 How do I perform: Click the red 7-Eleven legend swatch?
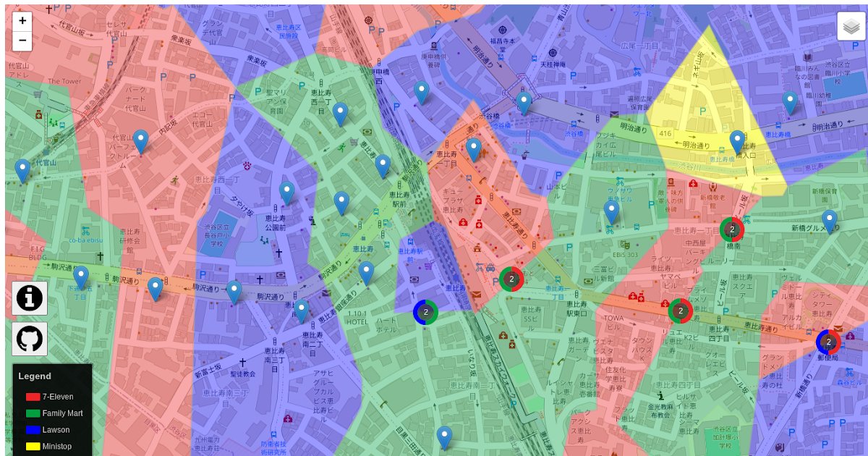pos(33,397)
